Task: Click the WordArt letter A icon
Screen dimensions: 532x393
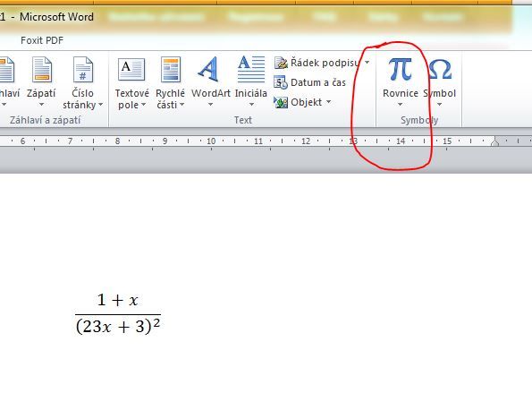Action: click(208, 69)
